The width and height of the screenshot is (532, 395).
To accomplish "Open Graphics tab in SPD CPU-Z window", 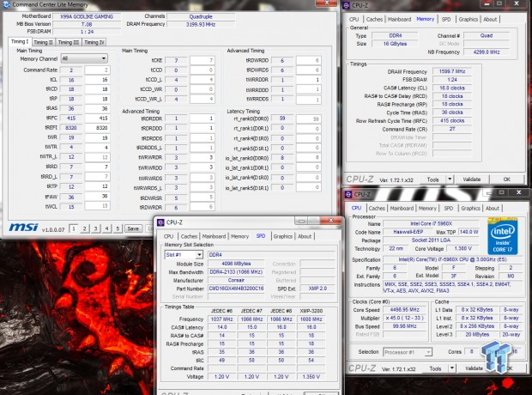I will 282,236.
